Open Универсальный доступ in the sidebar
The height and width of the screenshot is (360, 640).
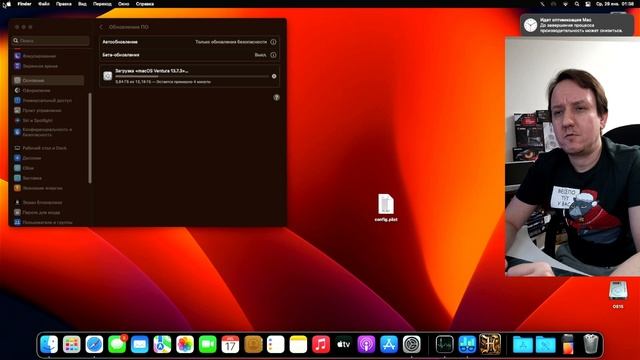tap(43, 100)
